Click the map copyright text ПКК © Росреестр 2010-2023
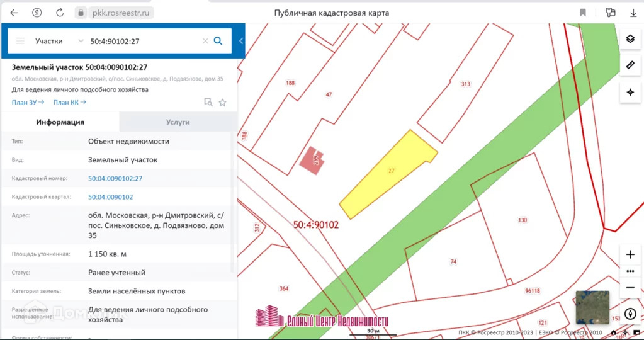The width and height of the screenshot is (644, 340). [x=495, y=332]
